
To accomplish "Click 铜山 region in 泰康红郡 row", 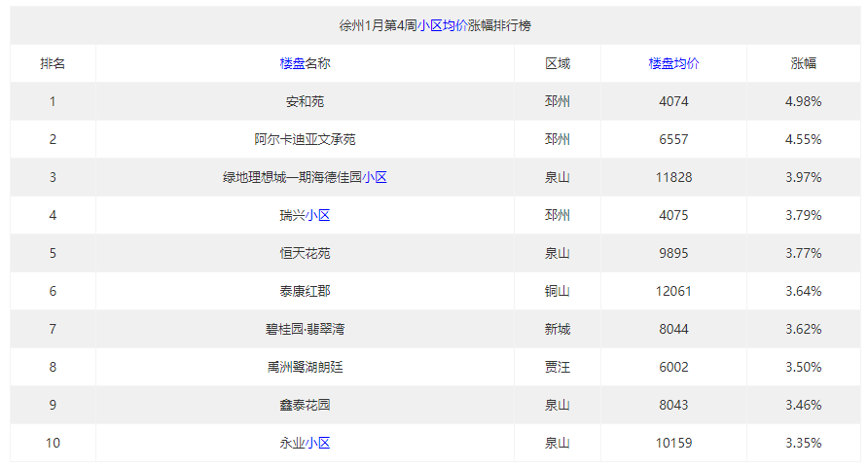I will [558, 292].
